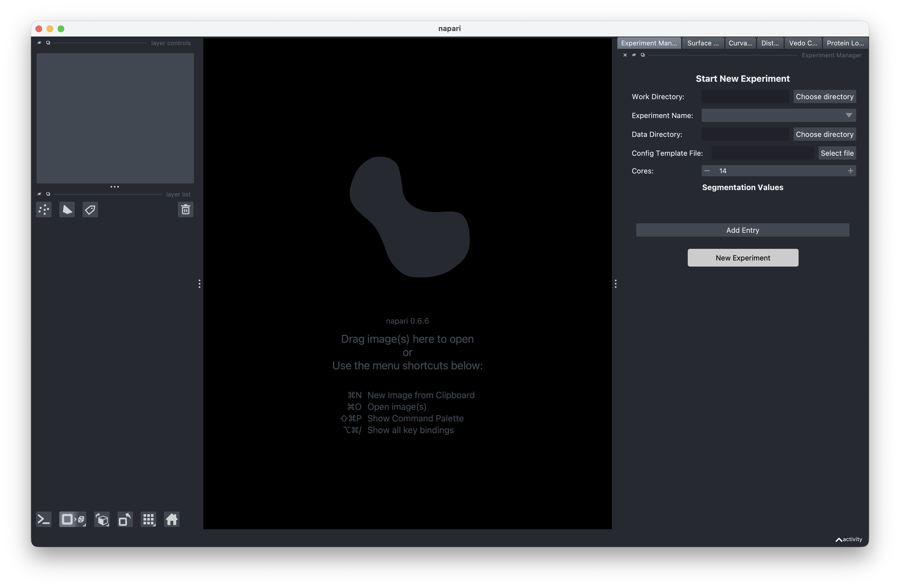This screenshot has width=900, height=588.
Task: Open the Protein Lo... tab
Action: (x=845, y=43)
